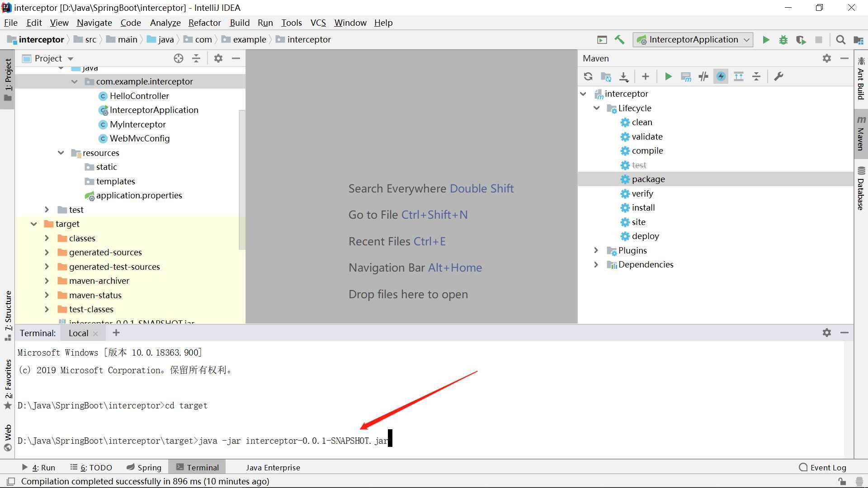868x488 pixels.
Task: Open the Spring tool window tab
Action: 144,468
